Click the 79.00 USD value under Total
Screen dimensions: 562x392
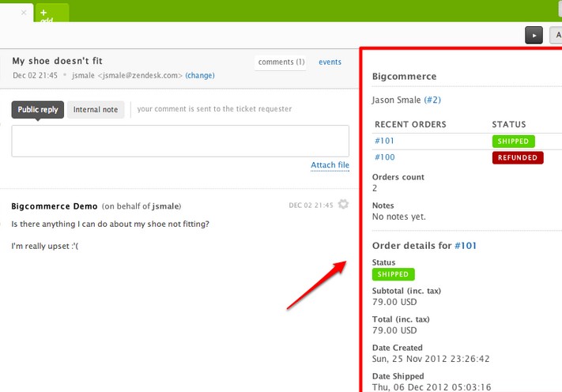coord(394,330)
